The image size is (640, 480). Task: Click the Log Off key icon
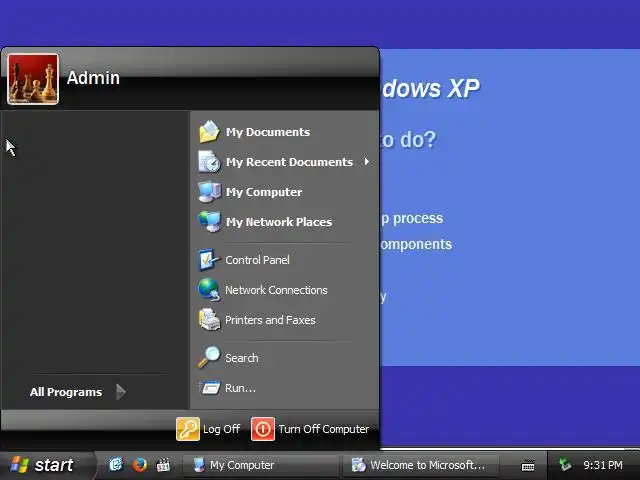(188, 429)
